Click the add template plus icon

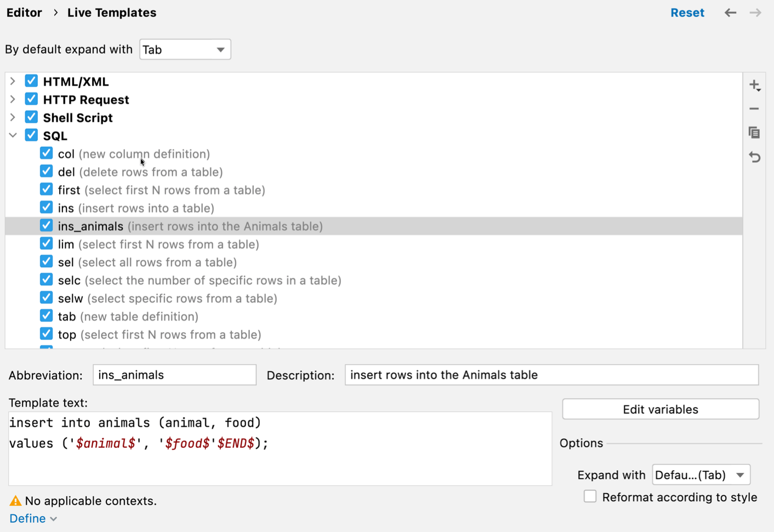coord(754,85)
